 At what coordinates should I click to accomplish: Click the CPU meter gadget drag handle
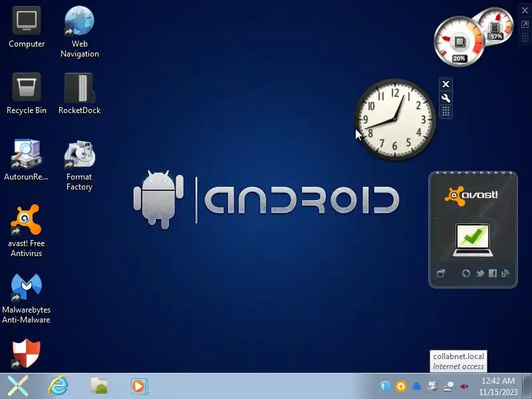tap(525, 37)
